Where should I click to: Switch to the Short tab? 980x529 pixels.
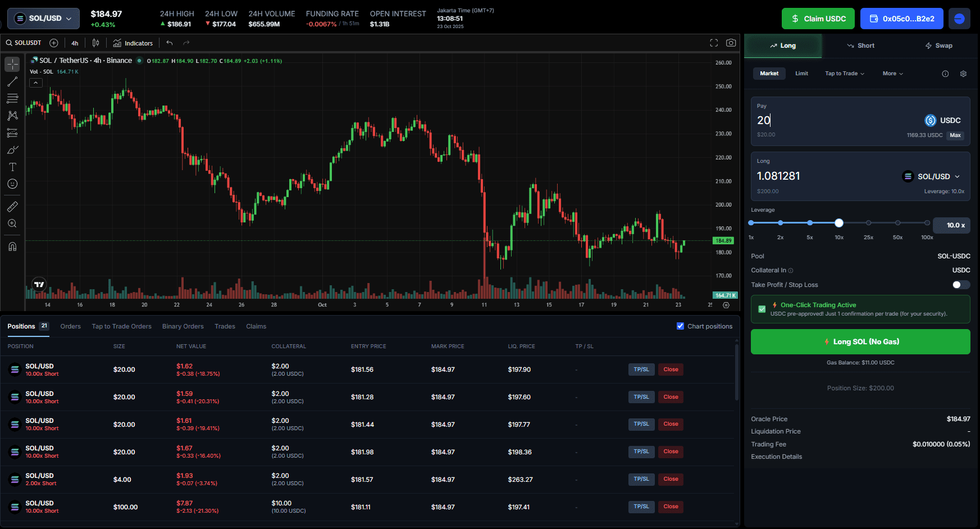[x=860, y=45]
